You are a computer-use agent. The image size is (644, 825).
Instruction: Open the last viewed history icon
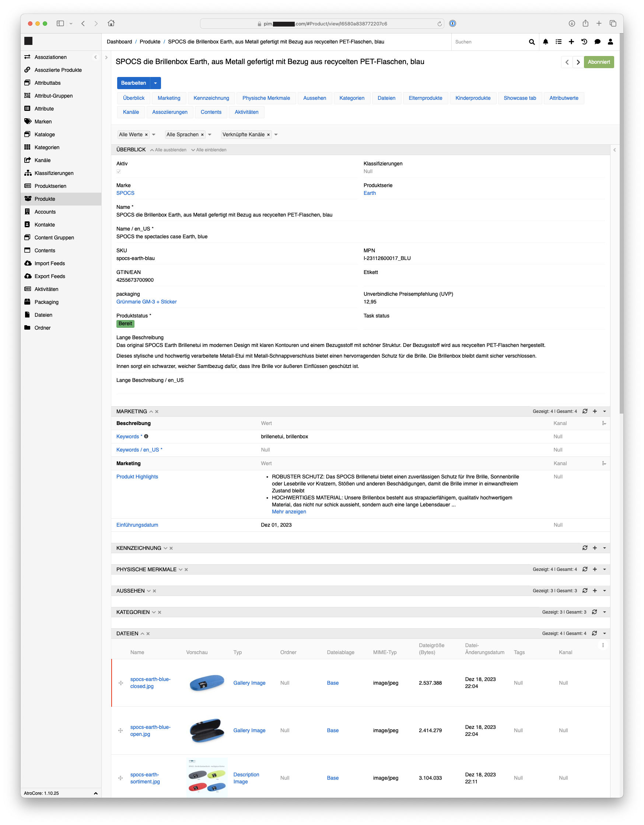click(x=584, y=42)
